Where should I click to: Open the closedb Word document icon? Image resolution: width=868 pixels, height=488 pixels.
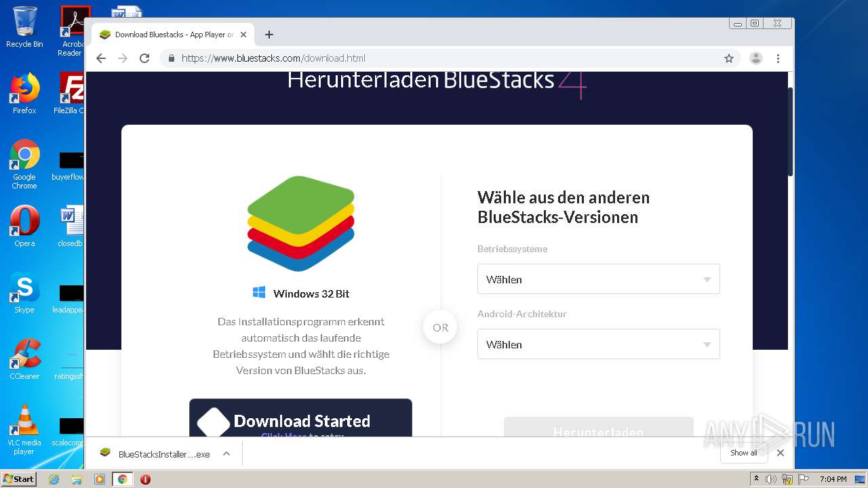click(71, 226)
